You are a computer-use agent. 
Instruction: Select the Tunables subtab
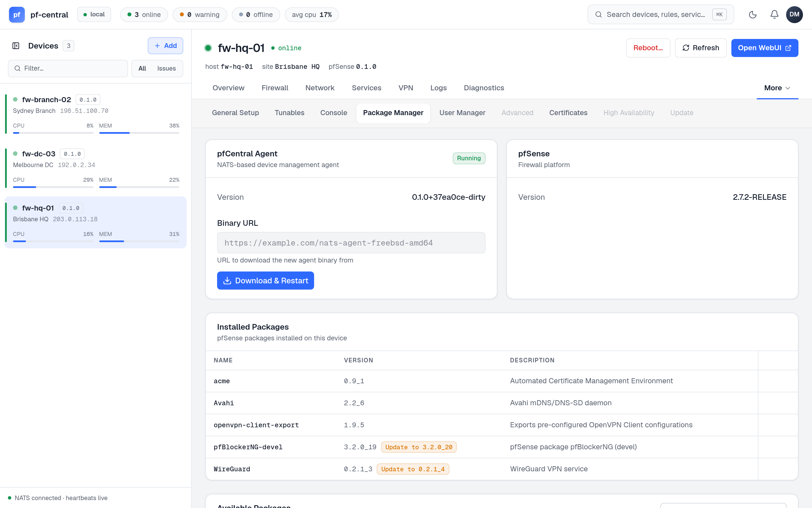click(290, 113)
